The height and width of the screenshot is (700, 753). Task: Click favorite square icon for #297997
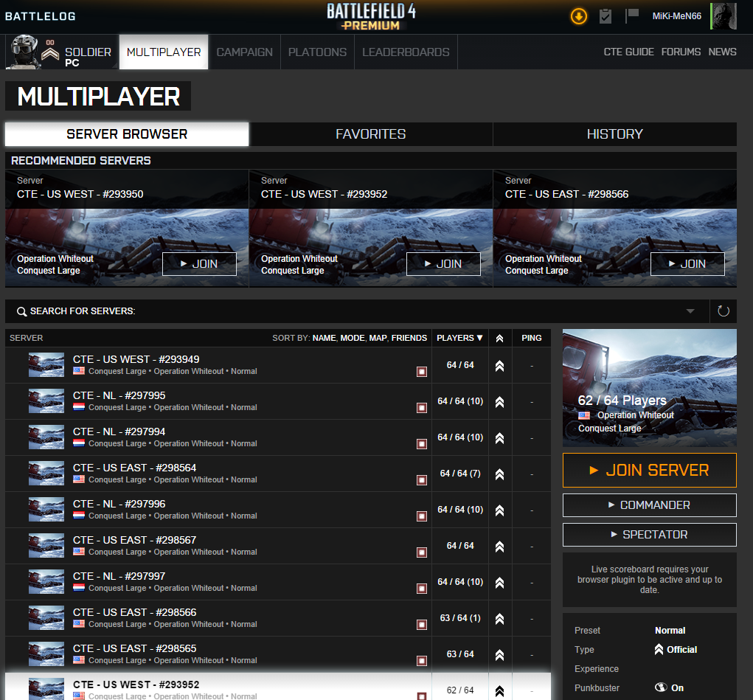422,589
